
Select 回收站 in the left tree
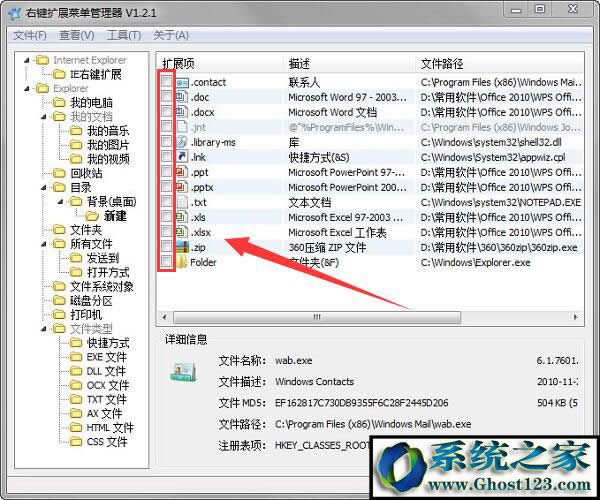[x=84, y=173]
